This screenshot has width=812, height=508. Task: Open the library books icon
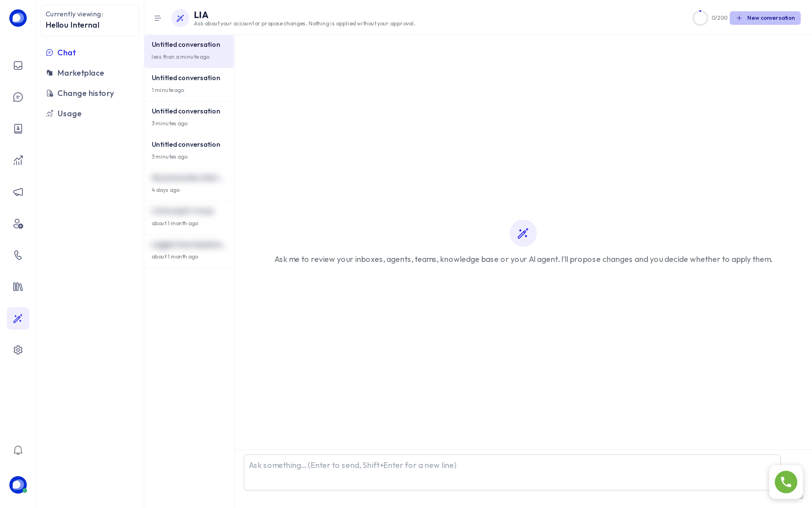coord(18,286)
